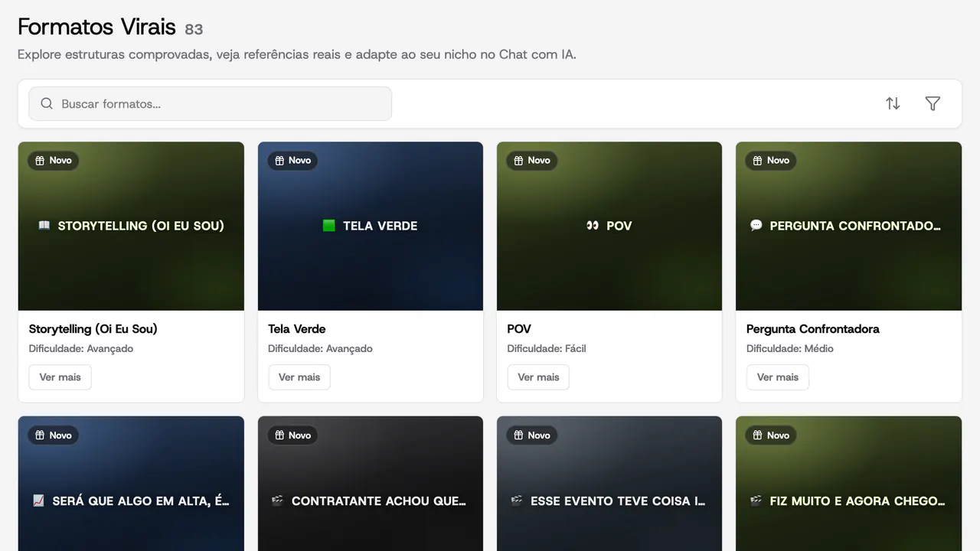Click Ver mais under Storytelling (Oi Eu Sou)
Viewport: 980px width, 551px height.
(x=60, y=377)
